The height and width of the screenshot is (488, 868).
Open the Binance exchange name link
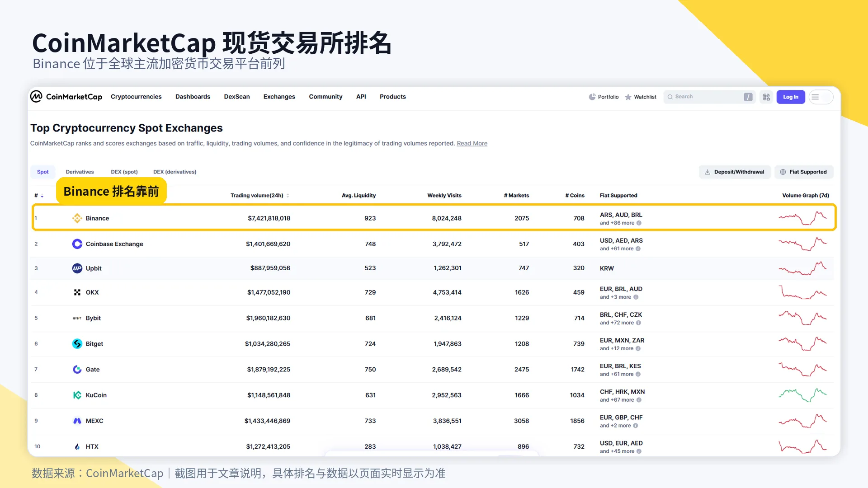97,218
